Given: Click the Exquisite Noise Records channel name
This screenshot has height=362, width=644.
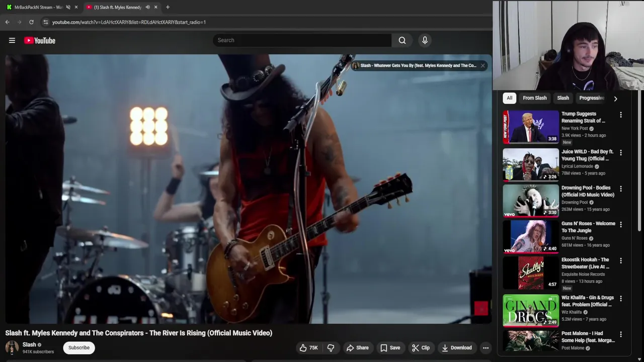Looking at the screenshot, I should click(x=583, y=274).
